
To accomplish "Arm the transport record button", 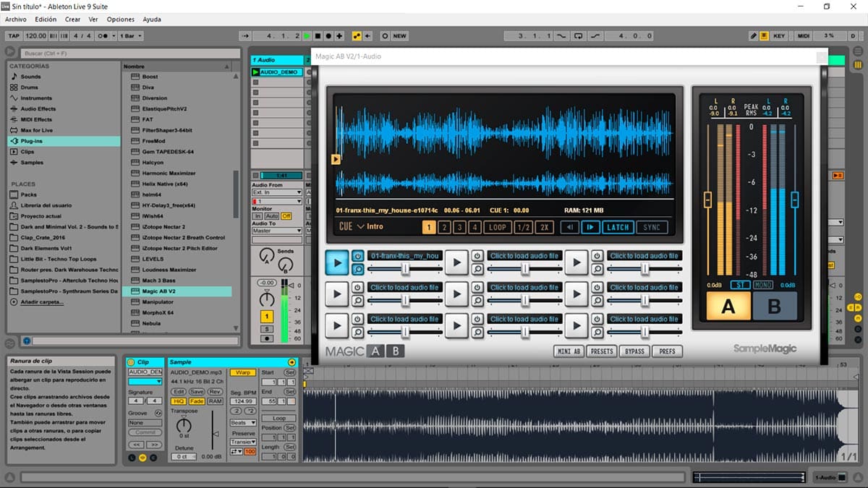I will coord(329,35).
